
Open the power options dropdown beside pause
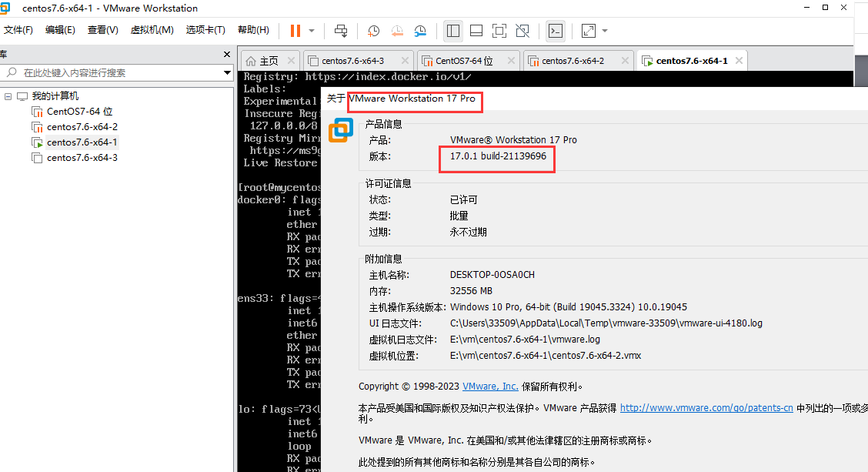coord(312,31)
